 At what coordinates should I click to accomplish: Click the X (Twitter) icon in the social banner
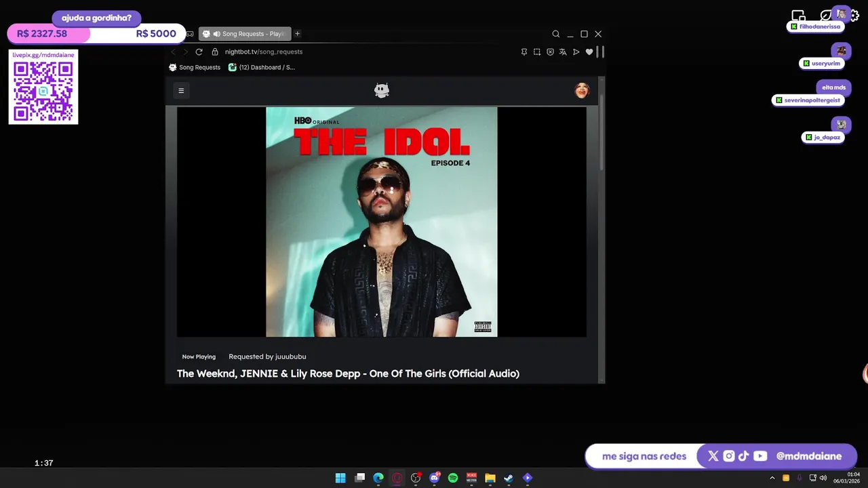coord(713,456)
